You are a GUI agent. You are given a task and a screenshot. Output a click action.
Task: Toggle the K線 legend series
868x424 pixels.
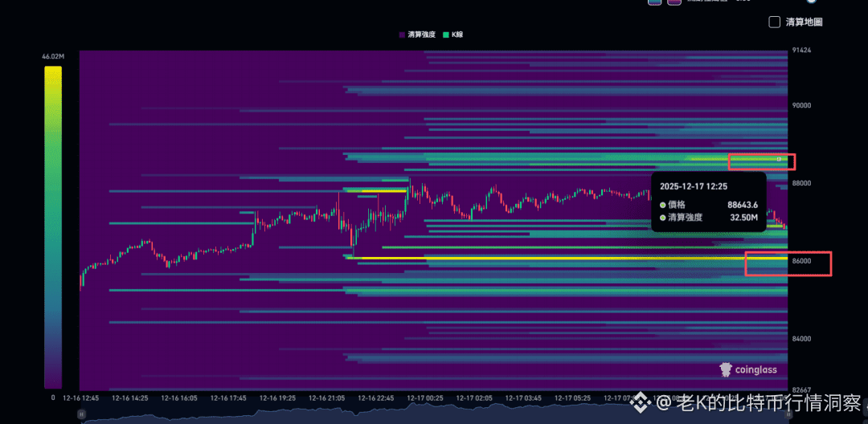[x=452, y=35]
